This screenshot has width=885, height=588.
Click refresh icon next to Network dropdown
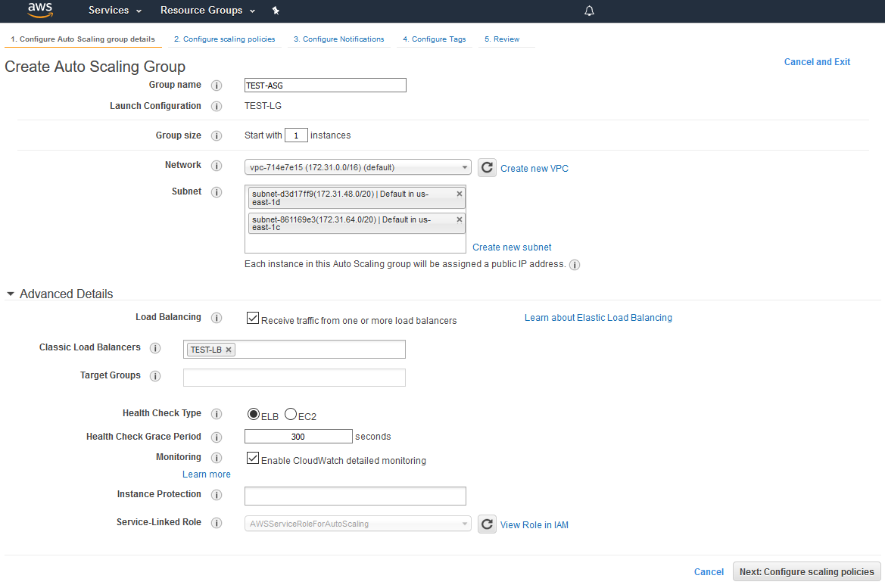tap(487, 168)
